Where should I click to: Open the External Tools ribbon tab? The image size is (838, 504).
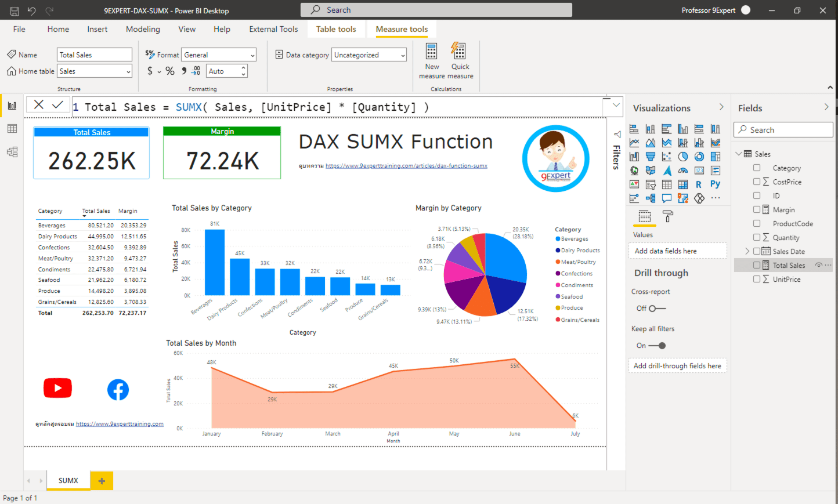click(273, 29)
